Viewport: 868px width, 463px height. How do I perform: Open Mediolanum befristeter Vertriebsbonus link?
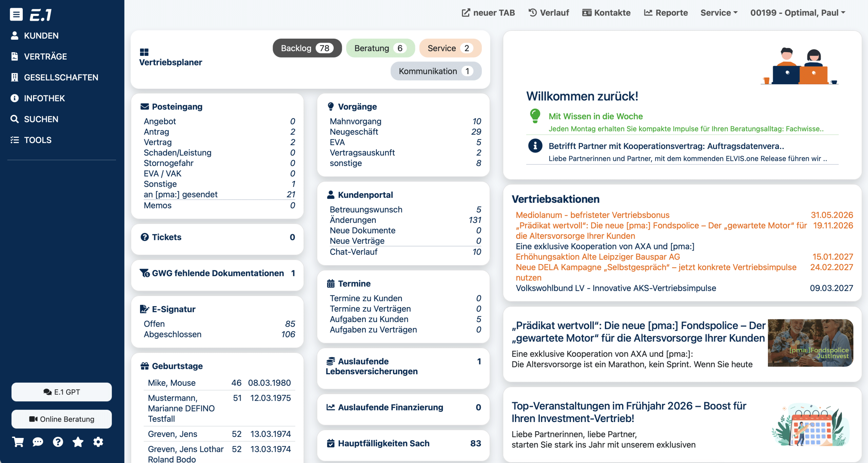(592, 215)
